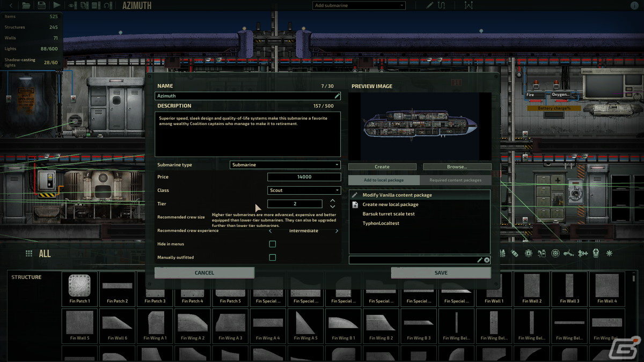This screenshot has height=362, width=644.
Task: Click the Lights 88/600 counter
Action: tap(31, 49)
